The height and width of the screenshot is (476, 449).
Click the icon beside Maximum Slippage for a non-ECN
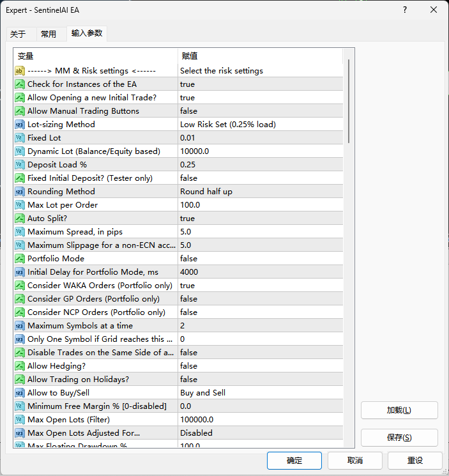[x=20, y=245]
